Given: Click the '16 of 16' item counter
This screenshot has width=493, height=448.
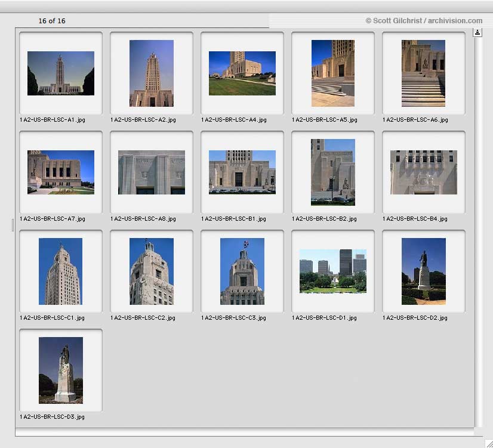Looking at the screenshot, I should click(x=52, y=21).
